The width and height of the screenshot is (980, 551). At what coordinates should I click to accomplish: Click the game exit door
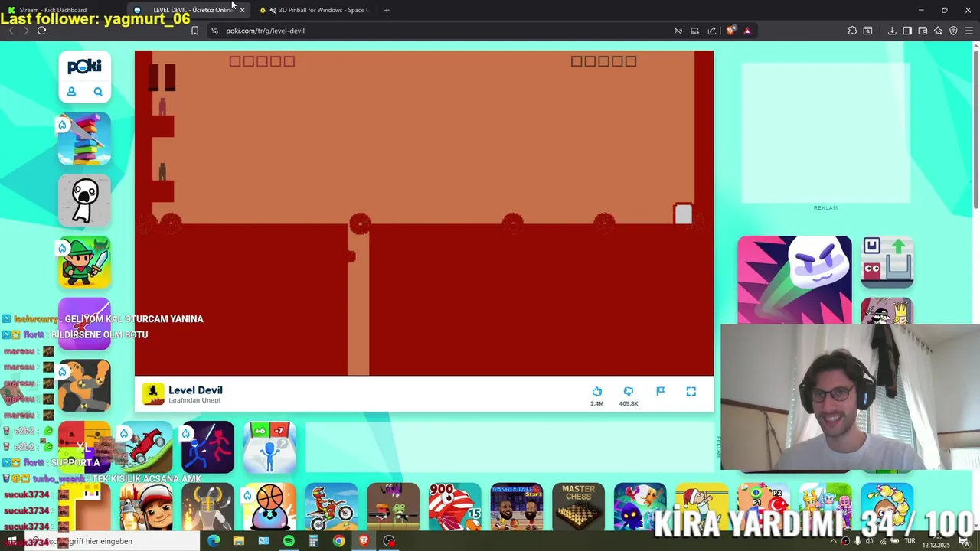683,214
